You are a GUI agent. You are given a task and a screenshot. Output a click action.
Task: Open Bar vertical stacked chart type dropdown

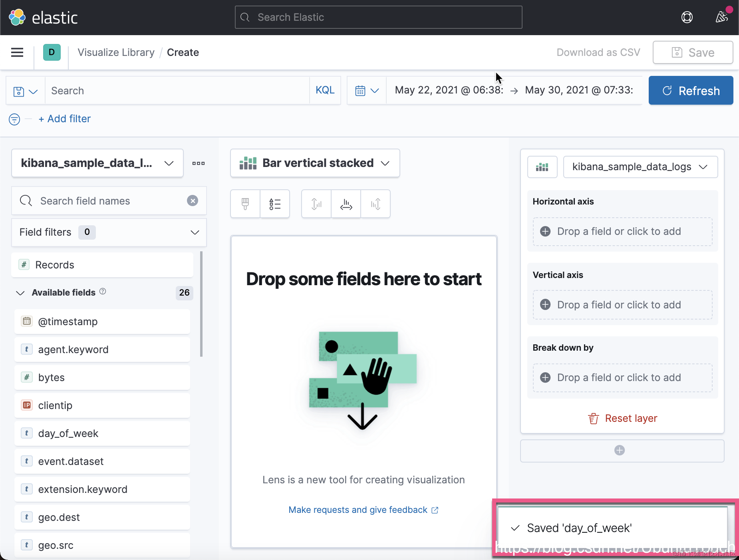pyautogui.click(x=315, y=163)
